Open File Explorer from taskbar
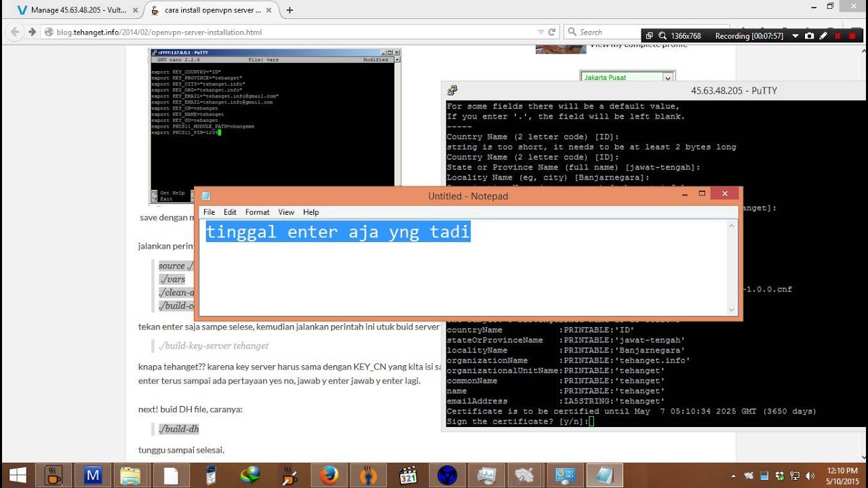The height and width of the screenshot is (488, 868). [x=130, y=475]
